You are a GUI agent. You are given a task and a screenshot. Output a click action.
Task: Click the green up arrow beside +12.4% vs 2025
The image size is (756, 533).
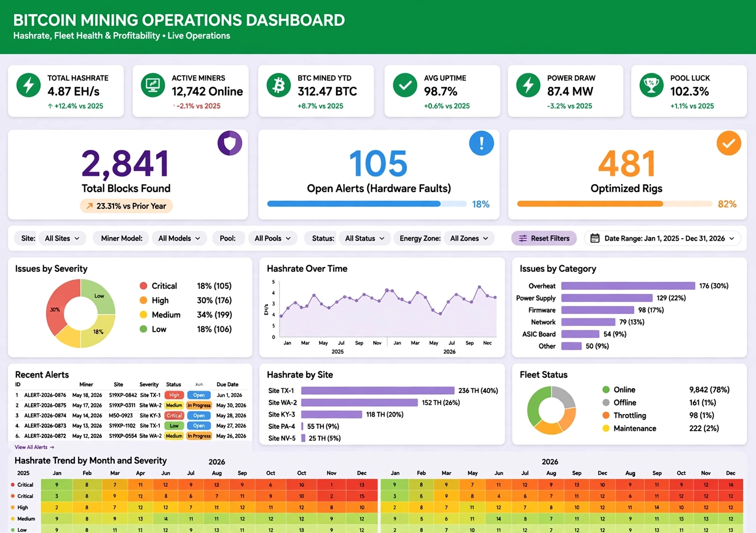tap(50, 106)
